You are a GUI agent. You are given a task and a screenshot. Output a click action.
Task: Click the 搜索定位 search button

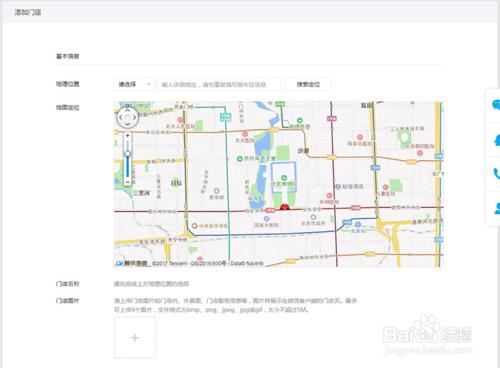pyautogui.click(x=308, y=84)
